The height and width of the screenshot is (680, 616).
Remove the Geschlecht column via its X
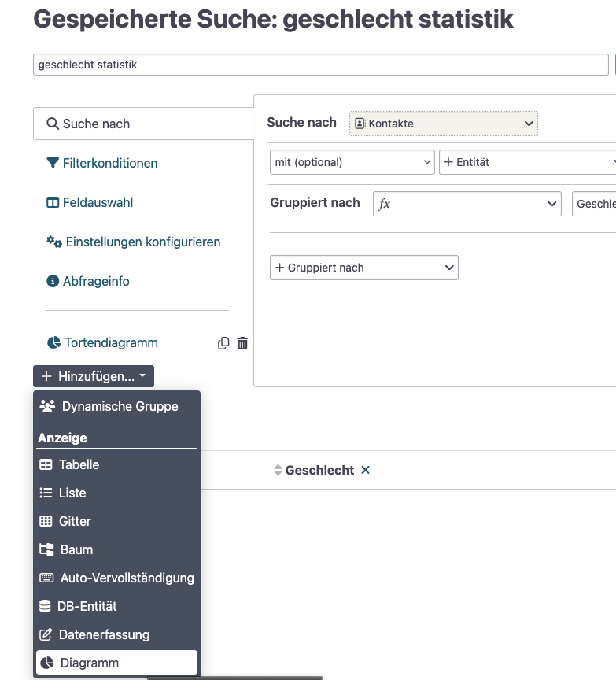364,470
